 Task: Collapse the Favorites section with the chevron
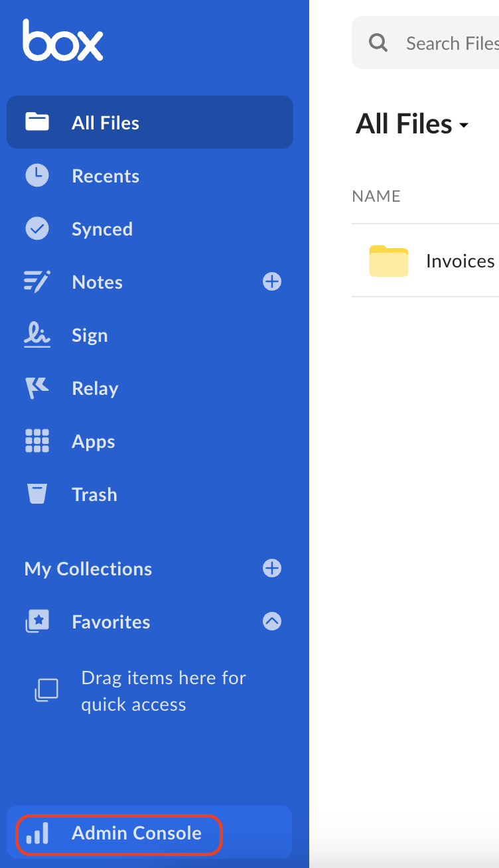[x=272, y=621]
